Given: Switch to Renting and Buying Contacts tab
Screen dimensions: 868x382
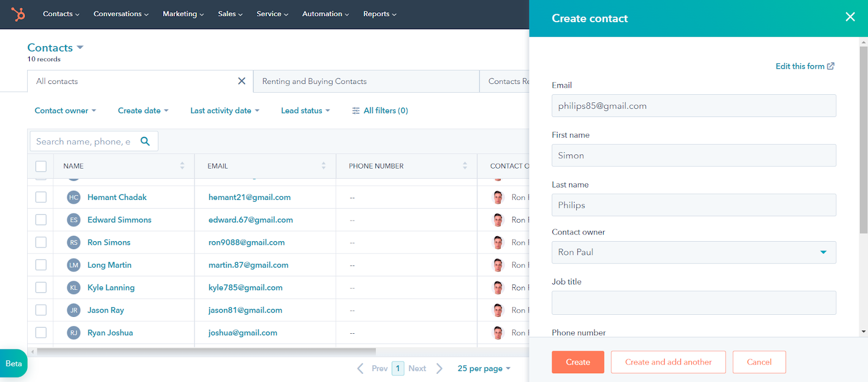Looking at the screenshot, I should click(x=315, y=81).
